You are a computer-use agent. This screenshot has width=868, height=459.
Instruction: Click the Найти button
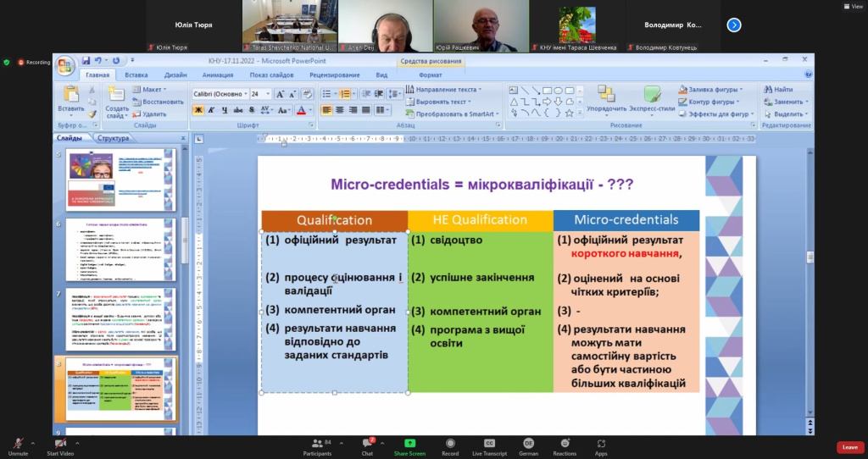[778, 89]
